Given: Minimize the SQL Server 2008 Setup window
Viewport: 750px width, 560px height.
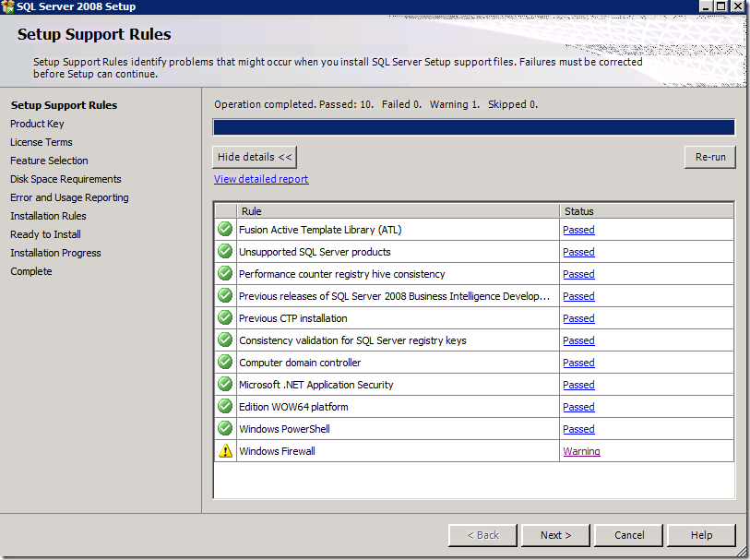Looking at the screenshot, I should [x=707, y=6].
